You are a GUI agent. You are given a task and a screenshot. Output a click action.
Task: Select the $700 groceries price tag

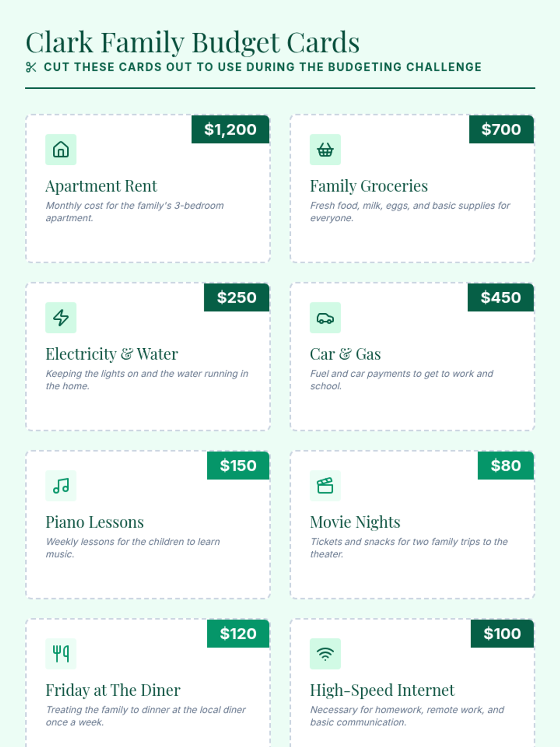(501, 129)
